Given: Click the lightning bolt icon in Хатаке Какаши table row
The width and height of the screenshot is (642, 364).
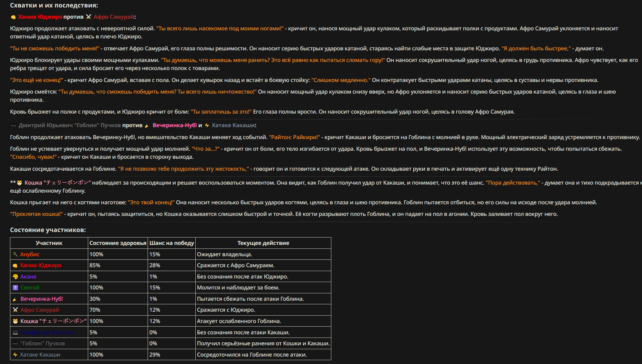Looking at the screenshot, I should 15,355.
